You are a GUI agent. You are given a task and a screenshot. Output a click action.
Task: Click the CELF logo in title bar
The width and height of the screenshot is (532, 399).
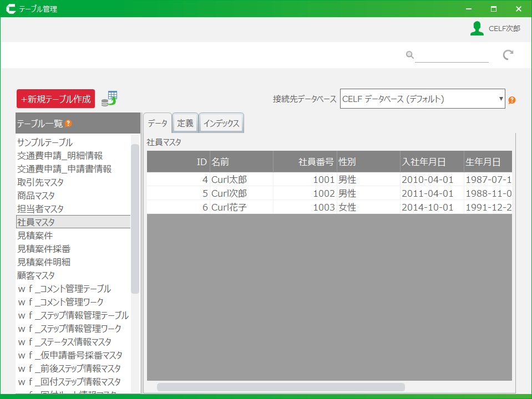tap(10, 9)
